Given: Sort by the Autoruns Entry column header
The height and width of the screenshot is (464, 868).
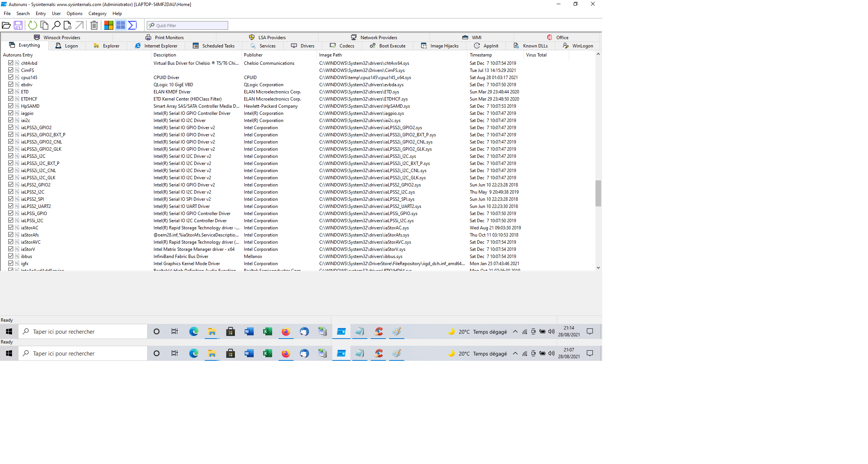Looking at the screenshot, I should 76,55.
